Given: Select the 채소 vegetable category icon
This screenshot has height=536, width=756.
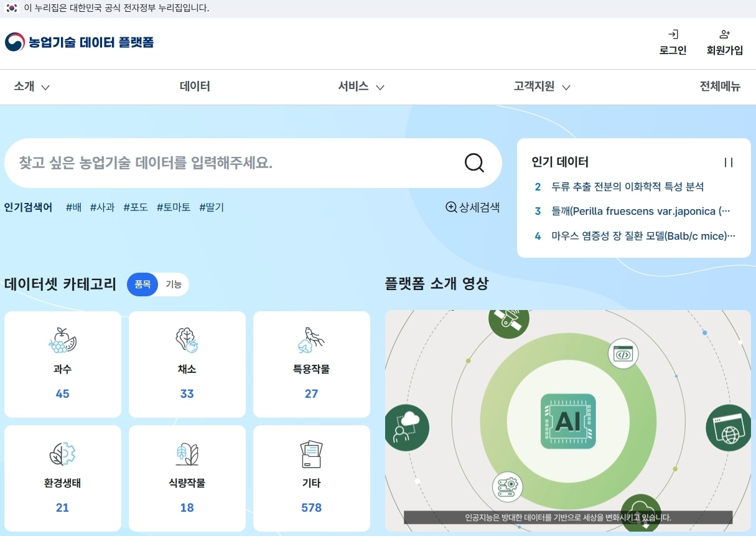Looking at the screenshot, I should (x=187, y=340).
